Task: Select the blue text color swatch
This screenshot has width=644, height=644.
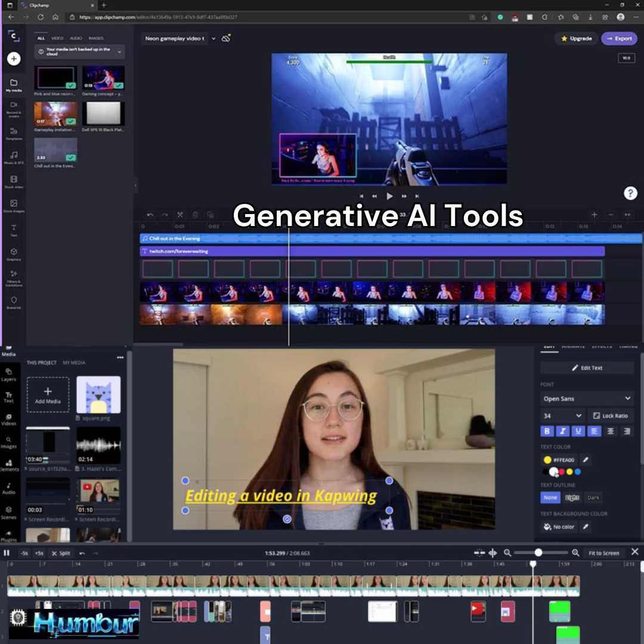Action: point(577,472)
